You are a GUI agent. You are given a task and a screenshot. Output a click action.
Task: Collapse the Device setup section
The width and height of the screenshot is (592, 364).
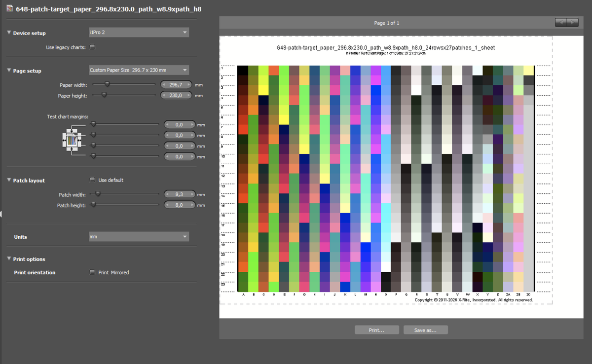(9, 33)
